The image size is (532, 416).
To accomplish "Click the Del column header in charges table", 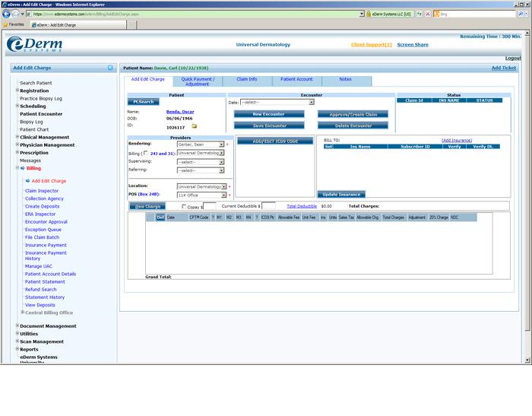I will 160,218.
